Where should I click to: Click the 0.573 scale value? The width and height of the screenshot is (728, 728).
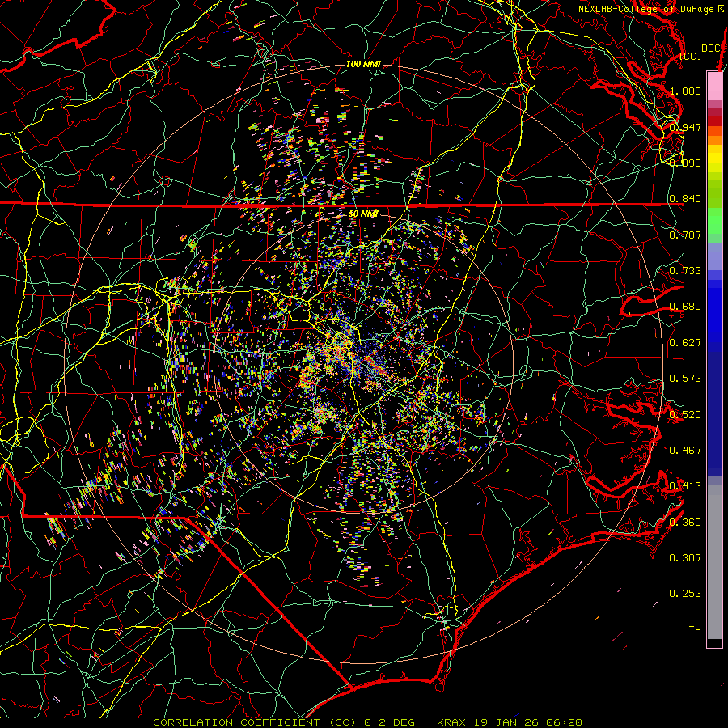coord(685,378)
